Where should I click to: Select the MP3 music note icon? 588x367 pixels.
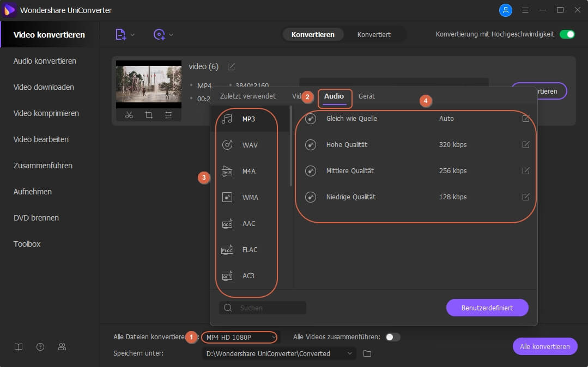(227, 119)
